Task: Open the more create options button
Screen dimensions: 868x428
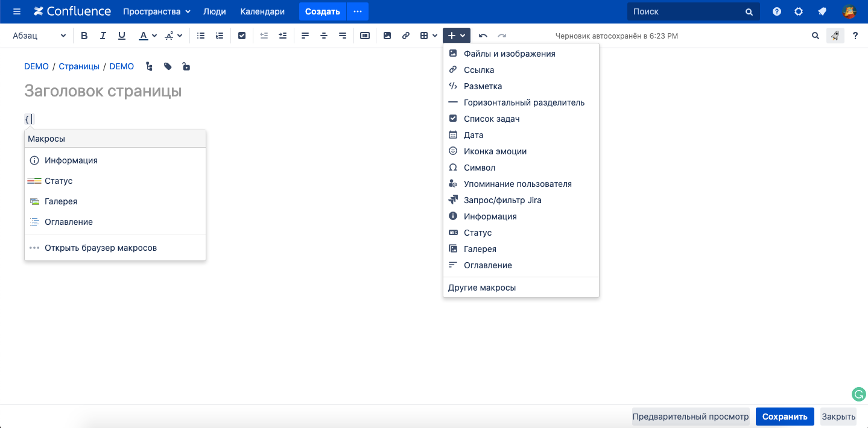Action: 358,11
